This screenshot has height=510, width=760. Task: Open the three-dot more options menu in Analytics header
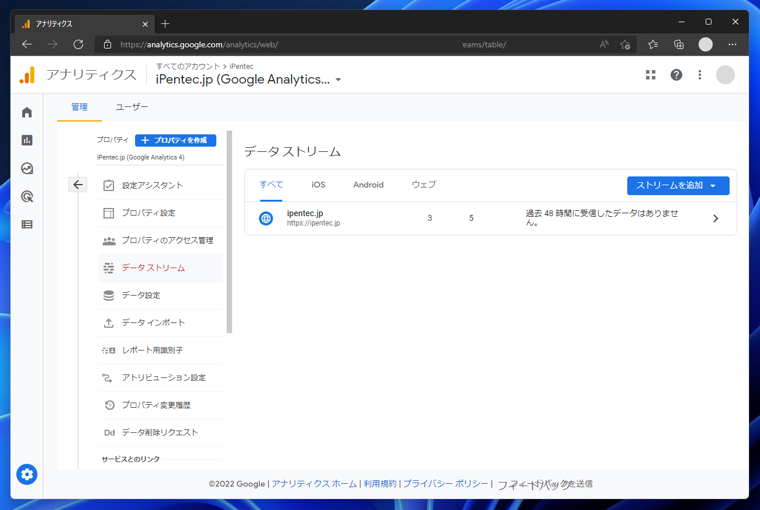pos(699,75)
